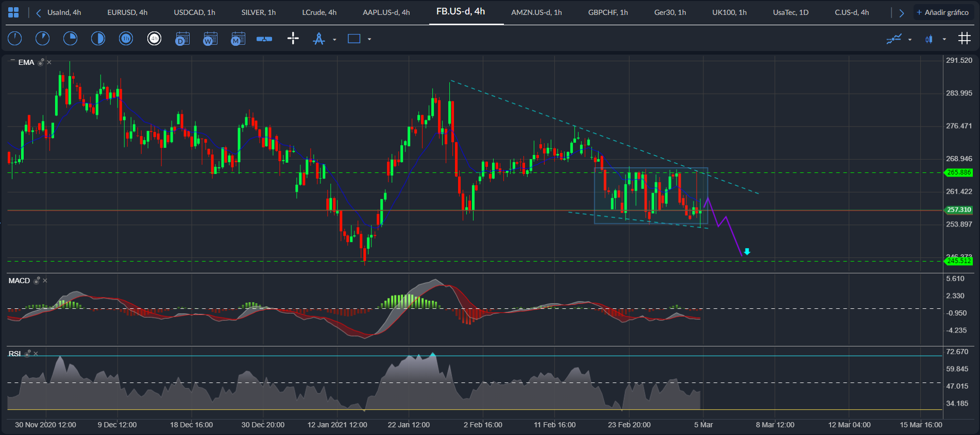Image resolution: width=980 pixels, height=435 pixels.
Task: Expand the indicators dropdown arrow
Action: point(910,39)
